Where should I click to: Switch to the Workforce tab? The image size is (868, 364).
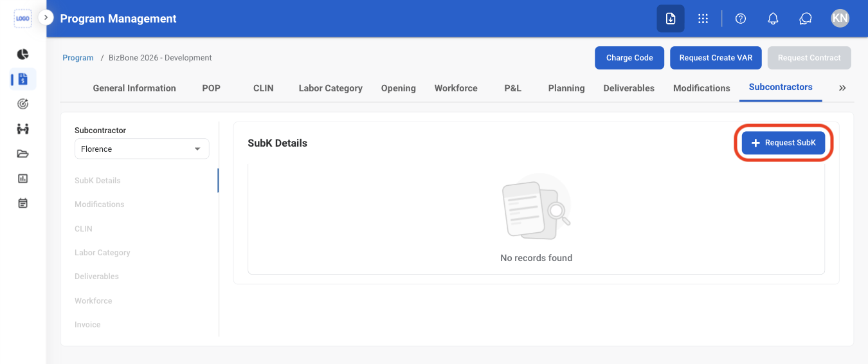click(x=456, y=88)
